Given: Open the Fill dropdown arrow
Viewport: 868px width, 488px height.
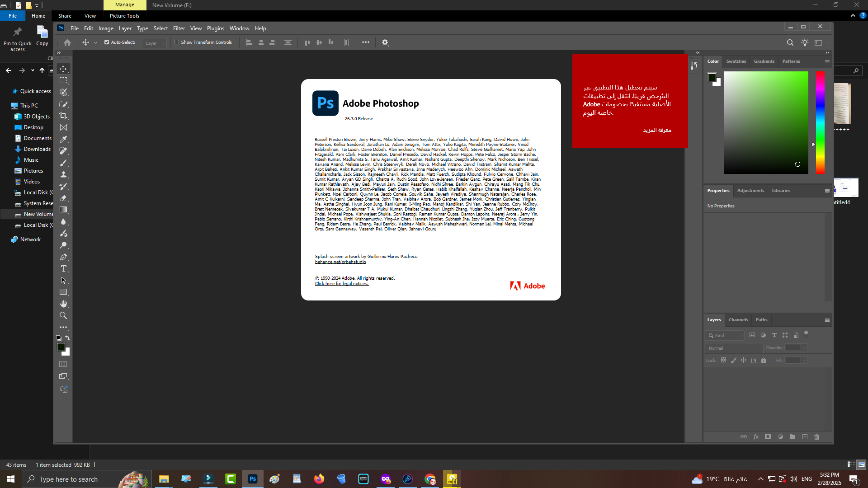Looking at the screenshot, I should pyautogui.click(x=804, y=360).
